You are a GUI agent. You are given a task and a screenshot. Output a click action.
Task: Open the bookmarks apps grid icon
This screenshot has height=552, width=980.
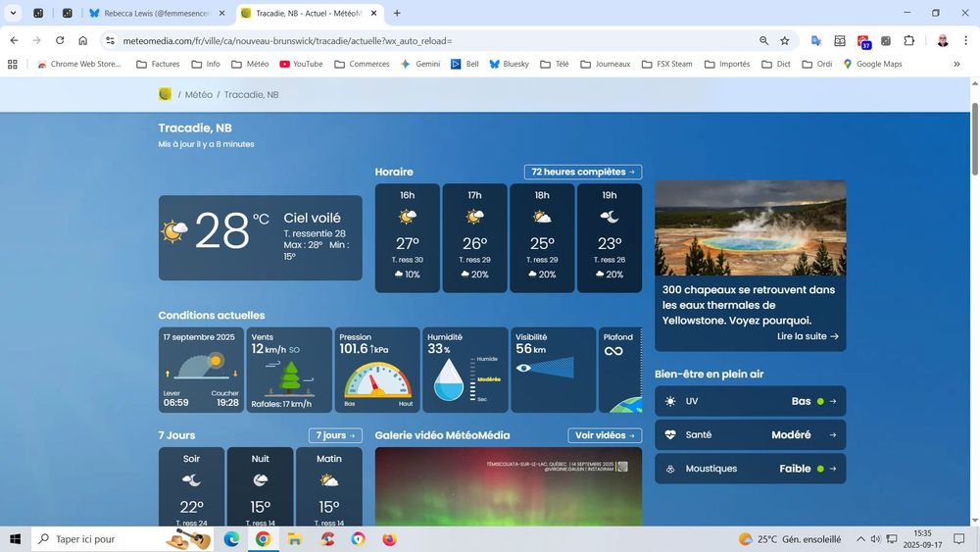pyautogui.click(x=13, y=64)
